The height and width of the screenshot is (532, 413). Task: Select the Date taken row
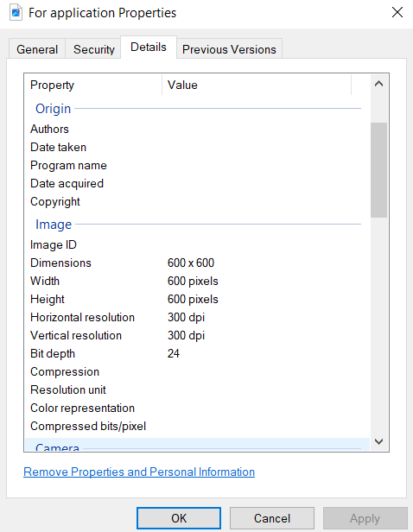(197, 147)
